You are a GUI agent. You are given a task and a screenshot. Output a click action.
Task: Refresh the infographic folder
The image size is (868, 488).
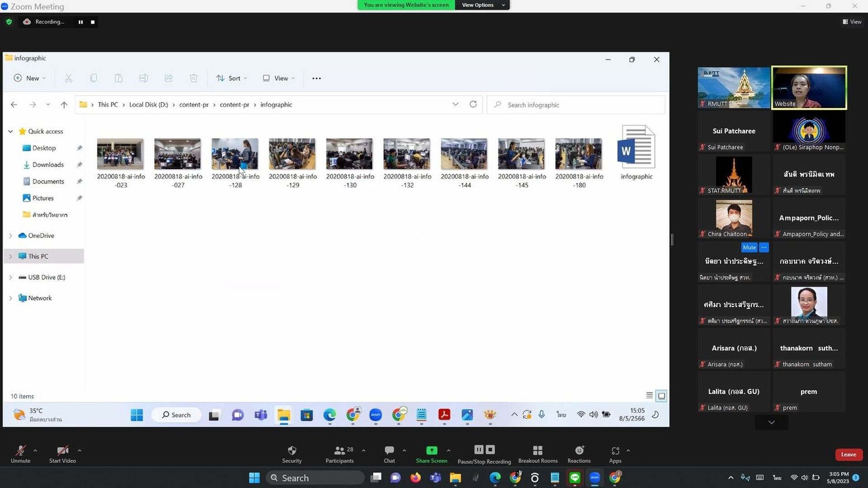(x=473, y=104)
